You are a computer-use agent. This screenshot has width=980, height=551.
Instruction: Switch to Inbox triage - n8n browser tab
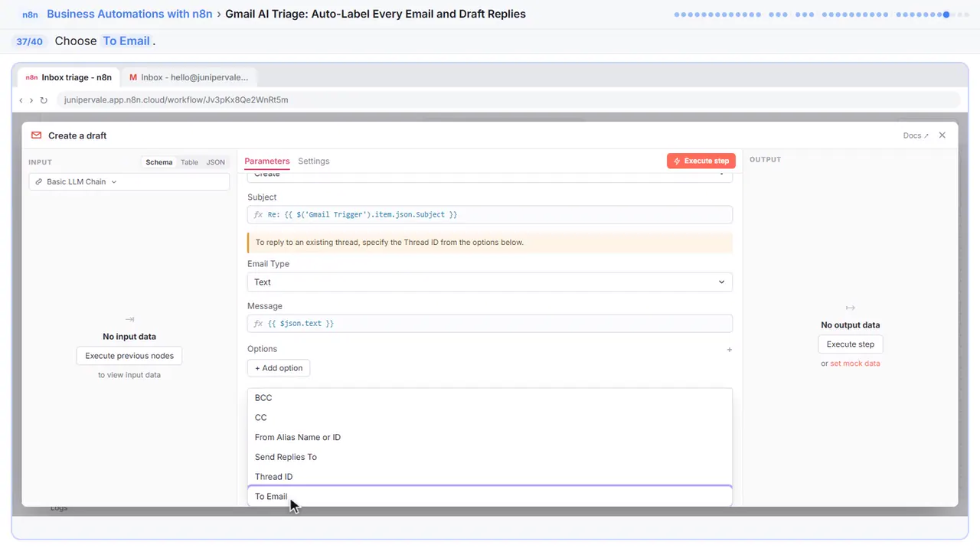tap(69, 77)
